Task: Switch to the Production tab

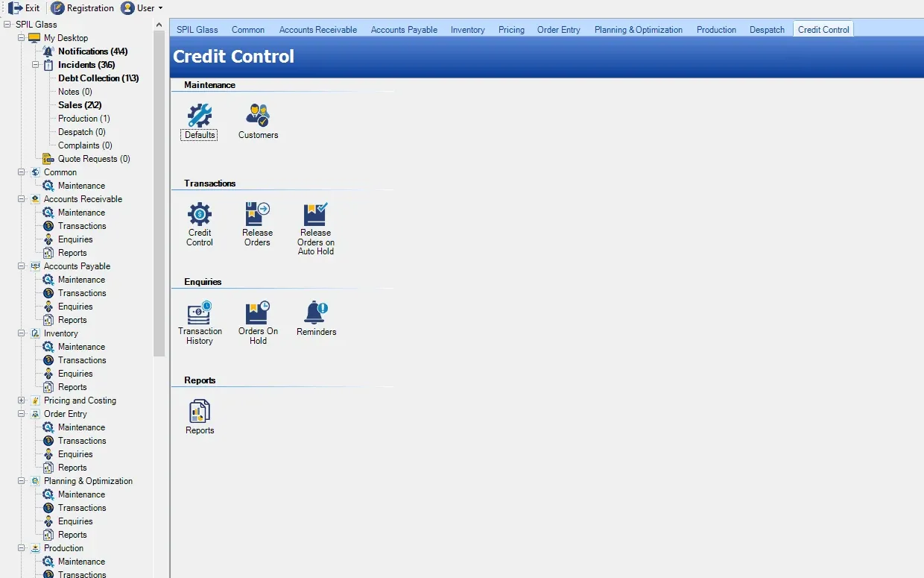Action: [x=716, y=30]
